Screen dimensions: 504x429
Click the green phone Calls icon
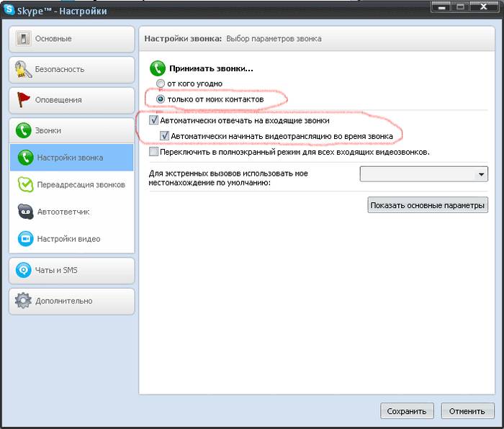pos(24,131)
